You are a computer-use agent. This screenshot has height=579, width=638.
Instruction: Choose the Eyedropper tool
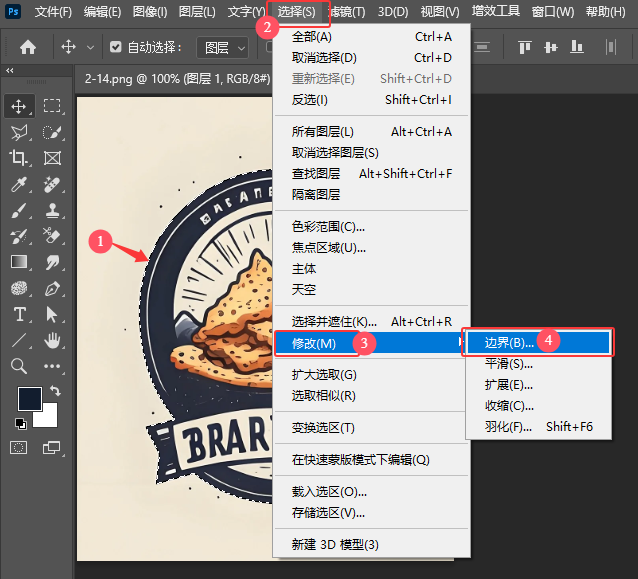[19, 185]
